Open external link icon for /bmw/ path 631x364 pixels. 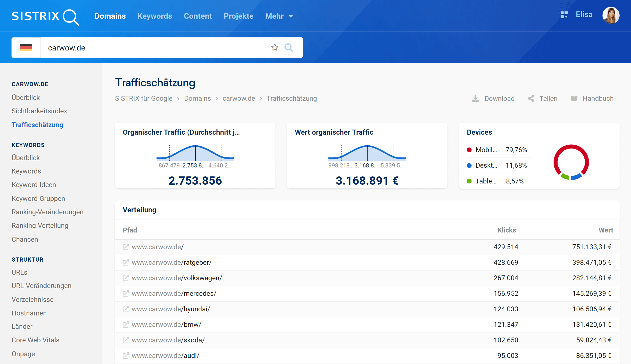[126, 324]
